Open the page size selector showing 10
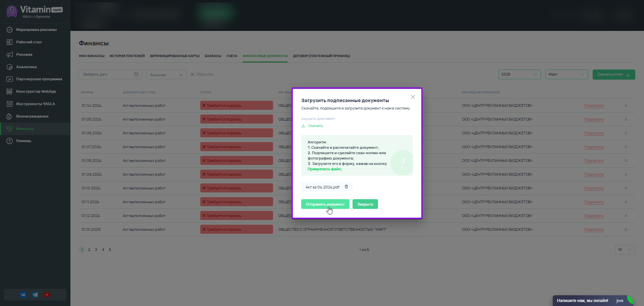This screenshot has height=306, width=644. (x=625, y=250)
